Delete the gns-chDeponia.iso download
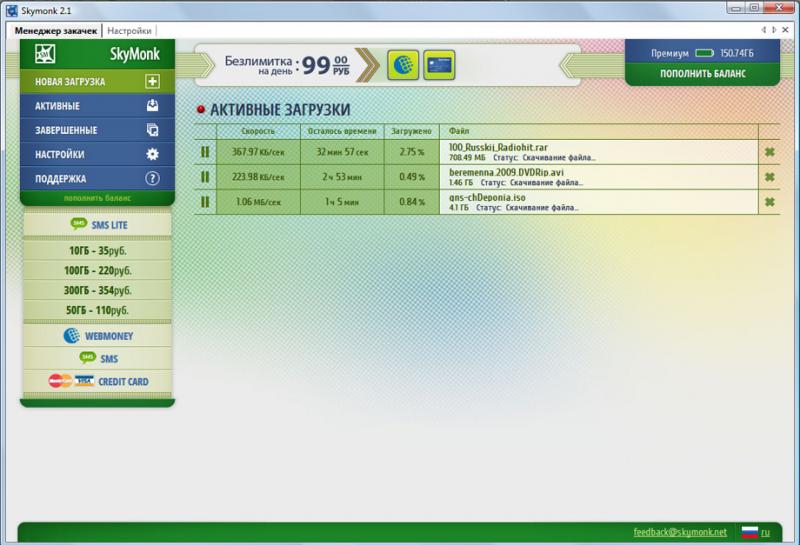The height and width of the screenshot is (545, 800). point(769,202)
